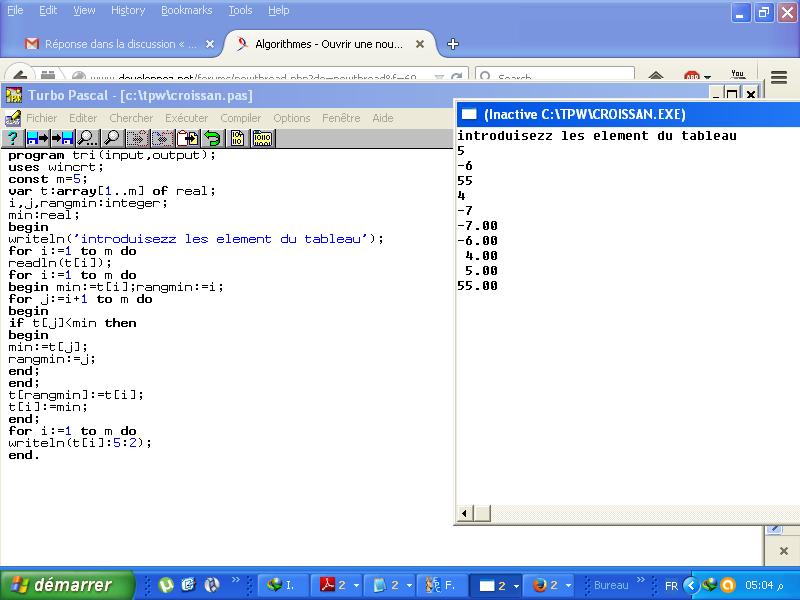This screenshot has width=800, height=600.
Task: Open the CROISSAN window taskbar group
Action: tap(497, 585)
